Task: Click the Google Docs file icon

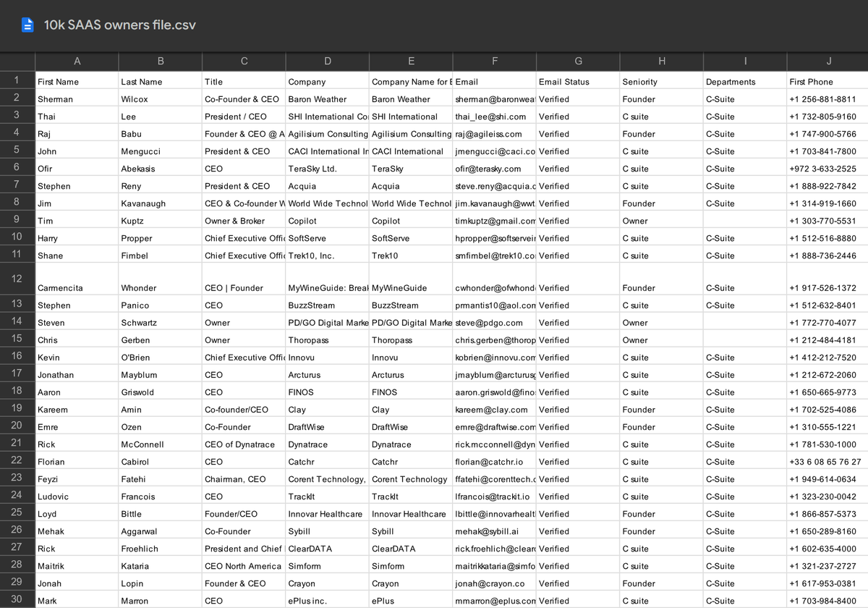Action: click(x=27, y=25)
